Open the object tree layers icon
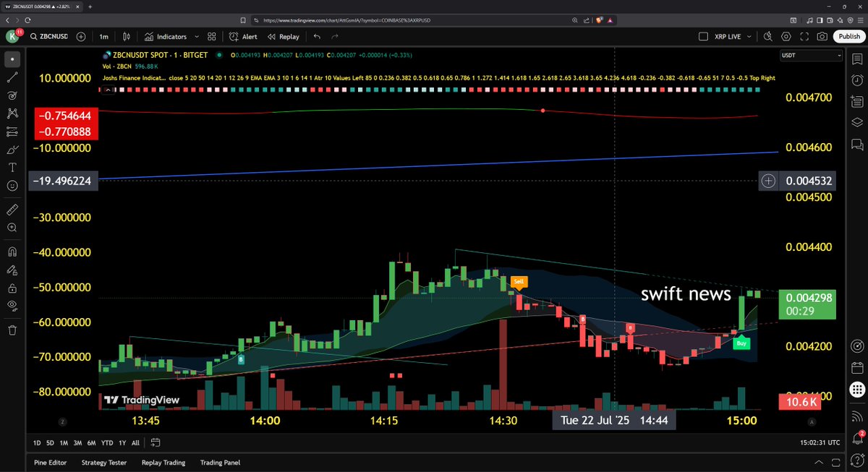Viewport: 868px width, 472px height. [857, 122]
